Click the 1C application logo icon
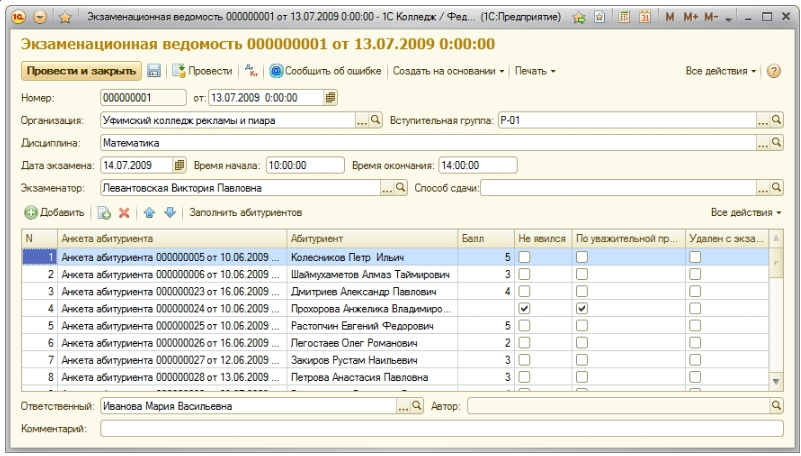The height and width of the screenshot is (456, 801). click(x=18, y=17)
